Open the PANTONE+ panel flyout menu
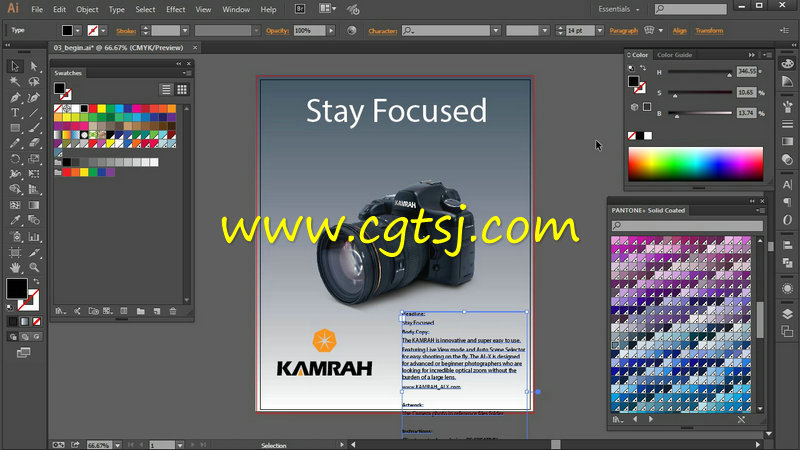Image resolution: width=800 pixels, height=450 pixels. tap(761, 210)
